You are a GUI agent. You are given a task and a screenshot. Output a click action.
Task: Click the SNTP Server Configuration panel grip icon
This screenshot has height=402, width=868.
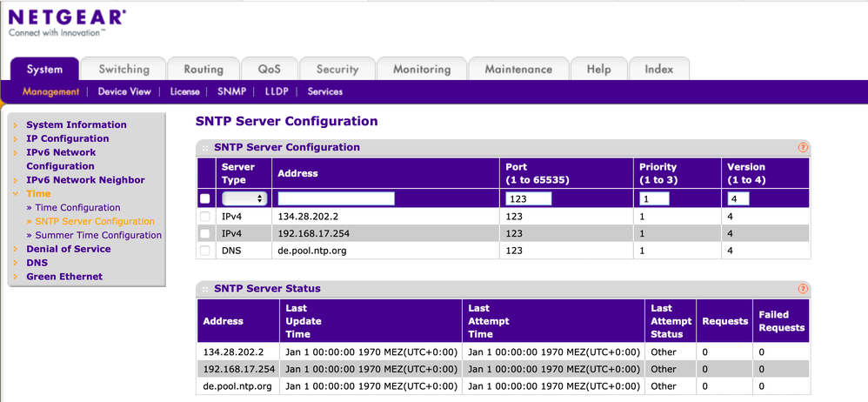point(205,148)
